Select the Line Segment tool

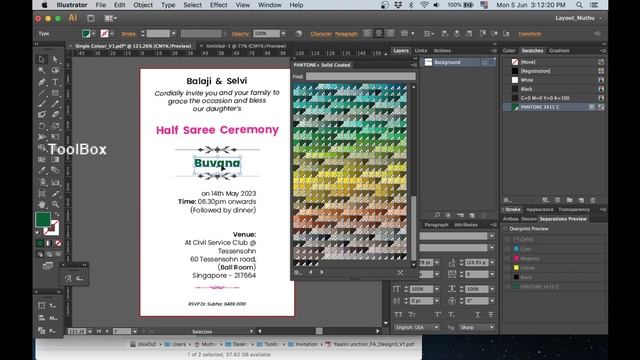coord(42,93)
